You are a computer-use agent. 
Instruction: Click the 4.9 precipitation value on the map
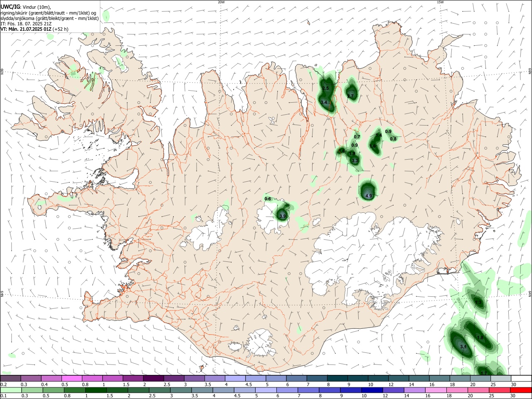click(x=368, y=196)
